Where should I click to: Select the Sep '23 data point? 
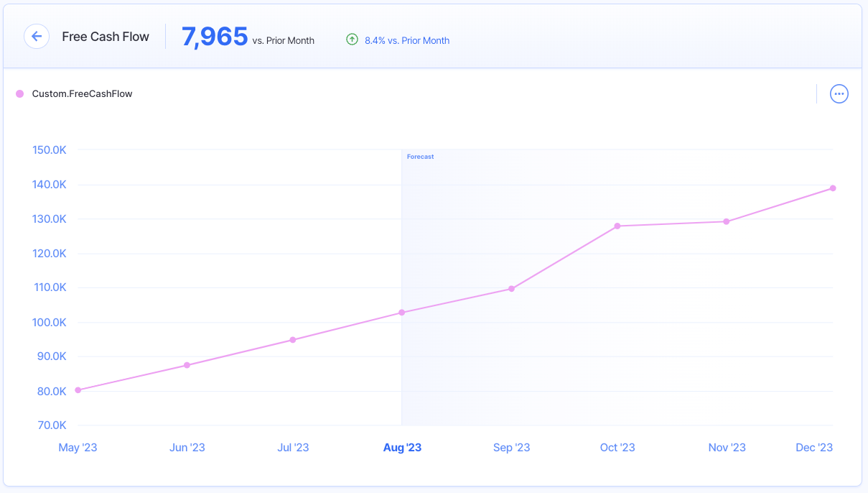[x=511, y=289]
